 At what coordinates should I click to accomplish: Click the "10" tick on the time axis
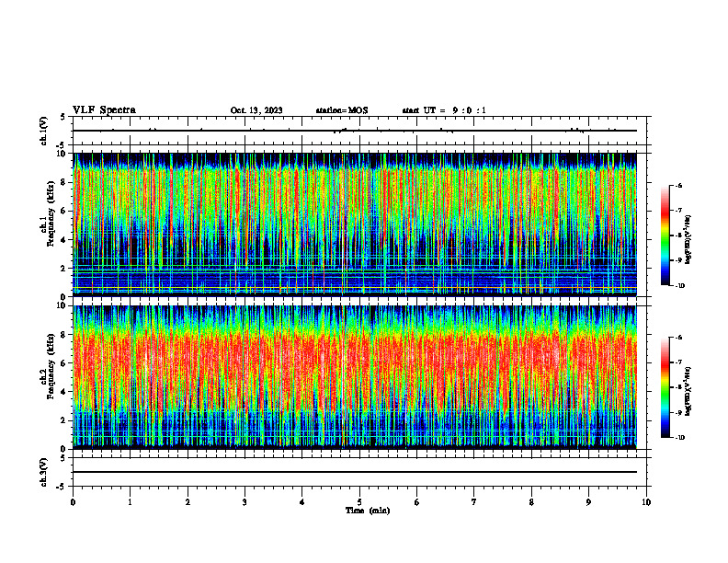coord(646,502)
